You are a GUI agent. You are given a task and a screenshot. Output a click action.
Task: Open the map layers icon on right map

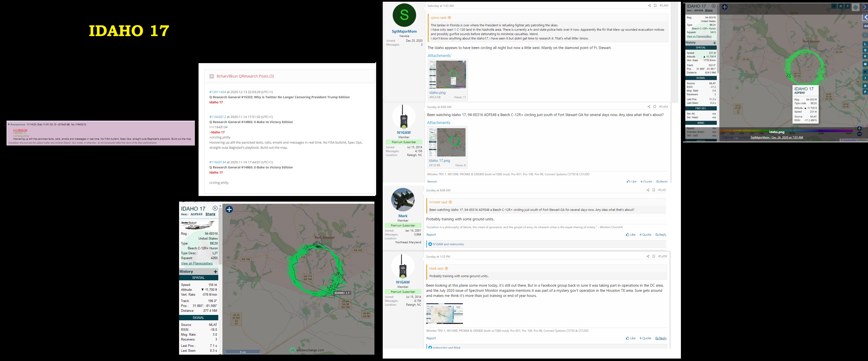856,7
